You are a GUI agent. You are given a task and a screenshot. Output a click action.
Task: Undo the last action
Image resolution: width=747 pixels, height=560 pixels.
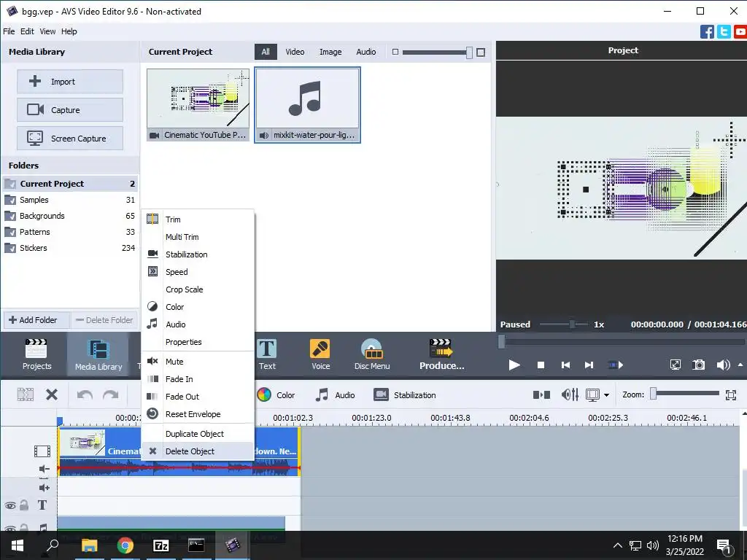pyautogui.click(x=85, y=394)
